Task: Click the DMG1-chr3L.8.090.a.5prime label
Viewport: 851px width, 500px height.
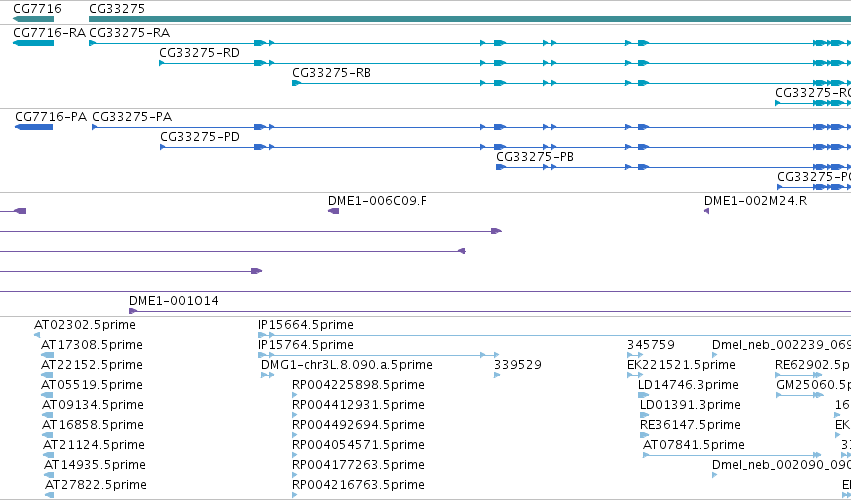Action: tap(347, 365)
